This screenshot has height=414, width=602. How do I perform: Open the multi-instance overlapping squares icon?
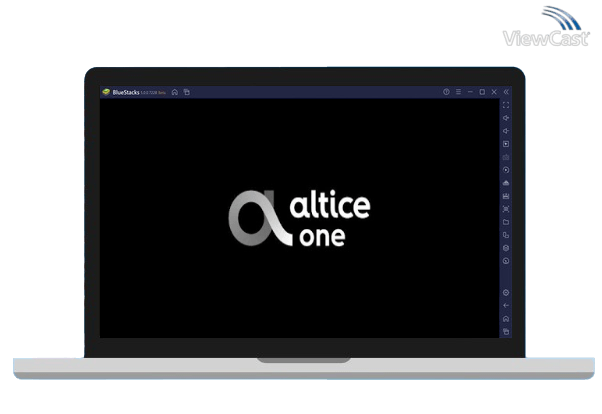(506, 235)
